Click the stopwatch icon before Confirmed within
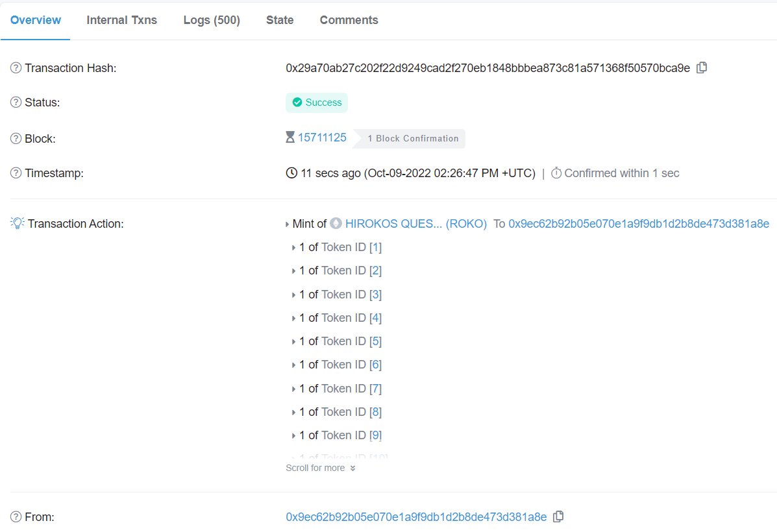Image resolution: width=777 pixels, height=532 pixels. 556,173
